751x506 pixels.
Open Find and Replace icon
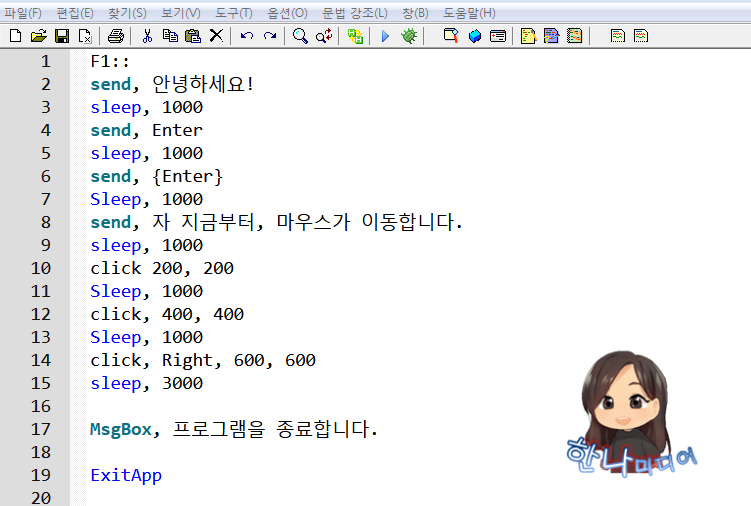point(324,36)
